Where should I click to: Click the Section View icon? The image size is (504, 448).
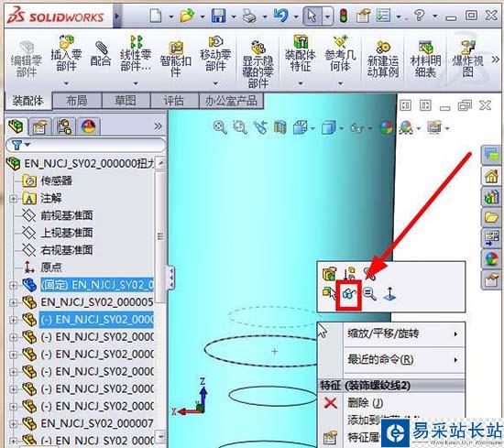[279, 127]
